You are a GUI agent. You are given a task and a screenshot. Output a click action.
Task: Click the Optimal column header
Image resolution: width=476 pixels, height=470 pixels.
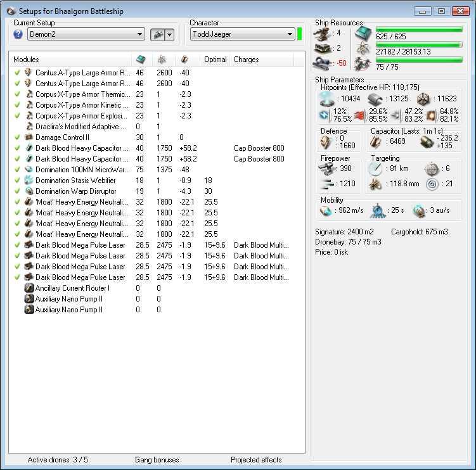point(215,60)
